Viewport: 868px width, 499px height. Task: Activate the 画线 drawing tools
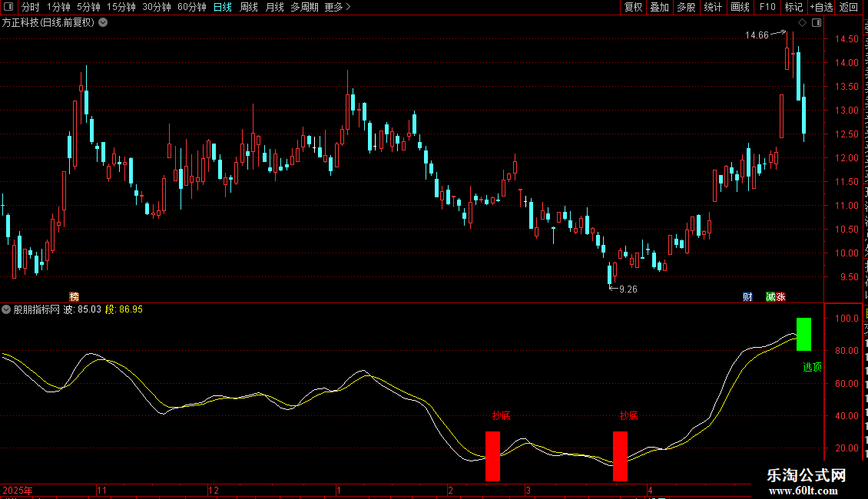coord(740,7)
